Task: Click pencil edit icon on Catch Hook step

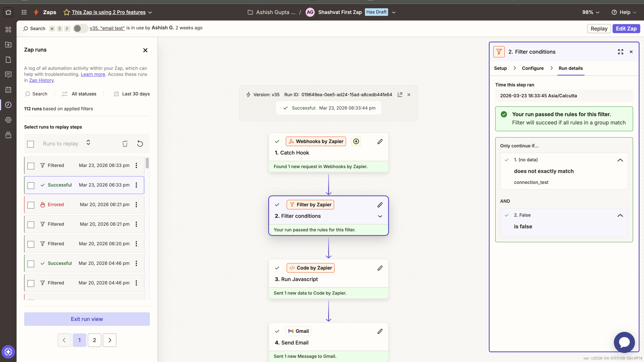Action: coord(380,141)
